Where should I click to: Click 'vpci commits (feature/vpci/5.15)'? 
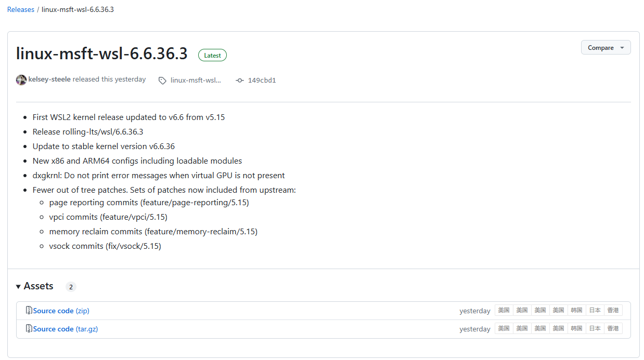tap(108, 217)
